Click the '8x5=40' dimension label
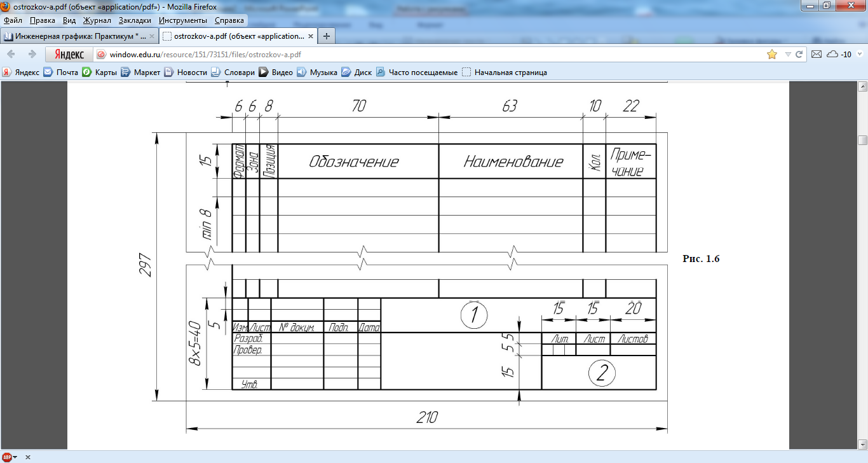Screen dimensions: 868x463 (194, 343)
